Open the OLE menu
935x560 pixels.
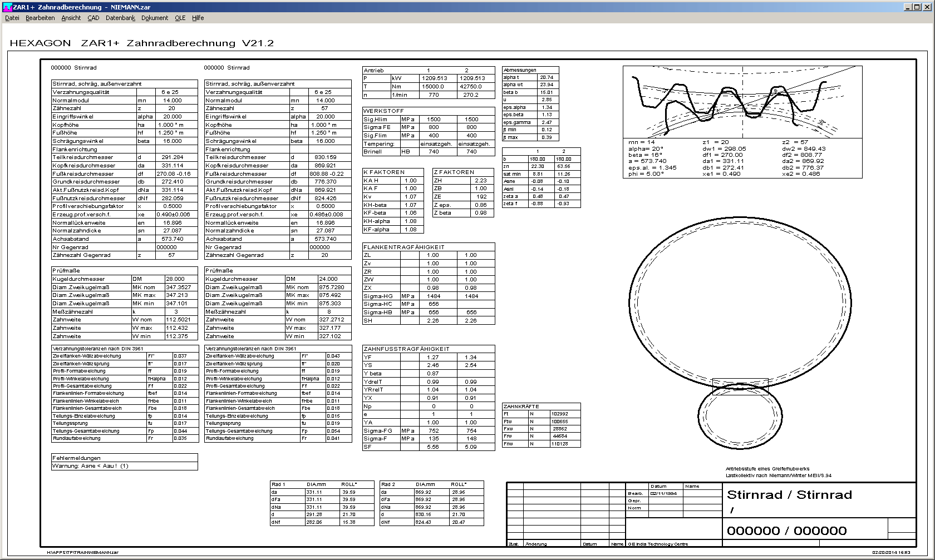click(x=180, y=18)
